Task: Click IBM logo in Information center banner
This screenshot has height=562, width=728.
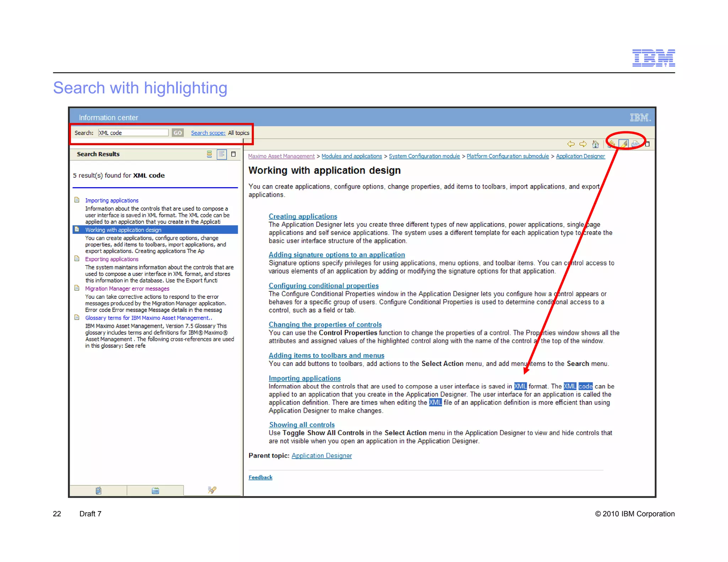Action: point(640,118)
